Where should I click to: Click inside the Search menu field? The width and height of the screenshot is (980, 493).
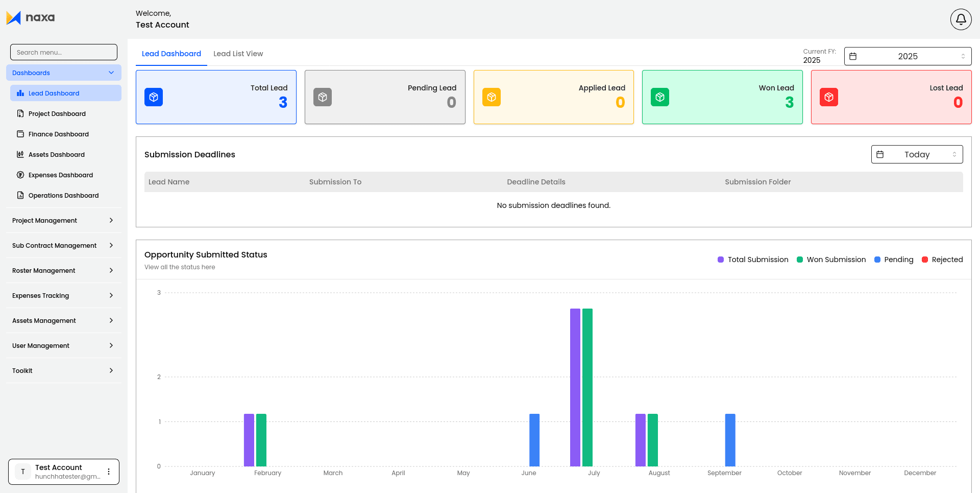63,52
